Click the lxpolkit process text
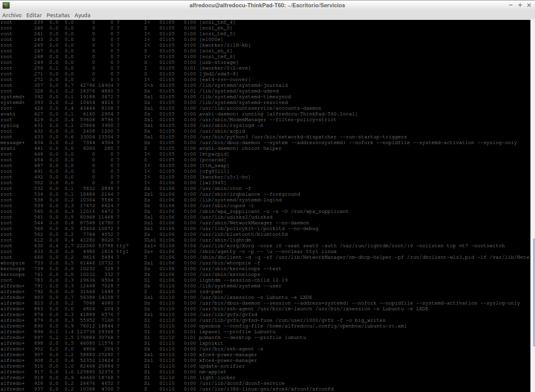 (x=211, y=343)
